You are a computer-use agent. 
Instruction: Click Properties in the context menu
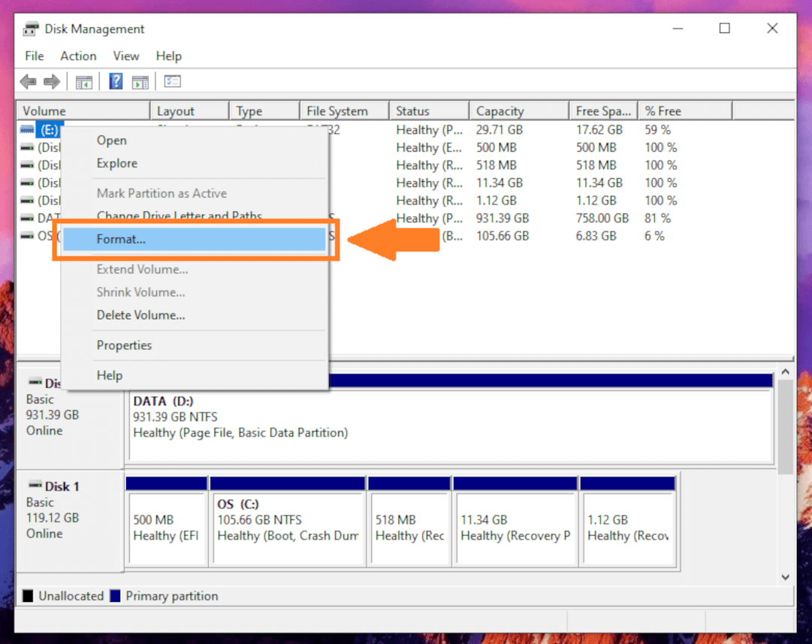[x=124, y=345]
